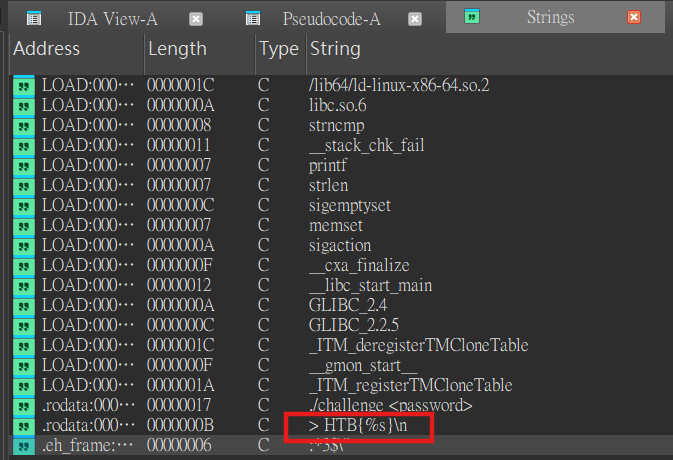Screen dimensions: 673x460
Task: Select the GLIBC_2.4 string
Action: click(x=348, y=306)
